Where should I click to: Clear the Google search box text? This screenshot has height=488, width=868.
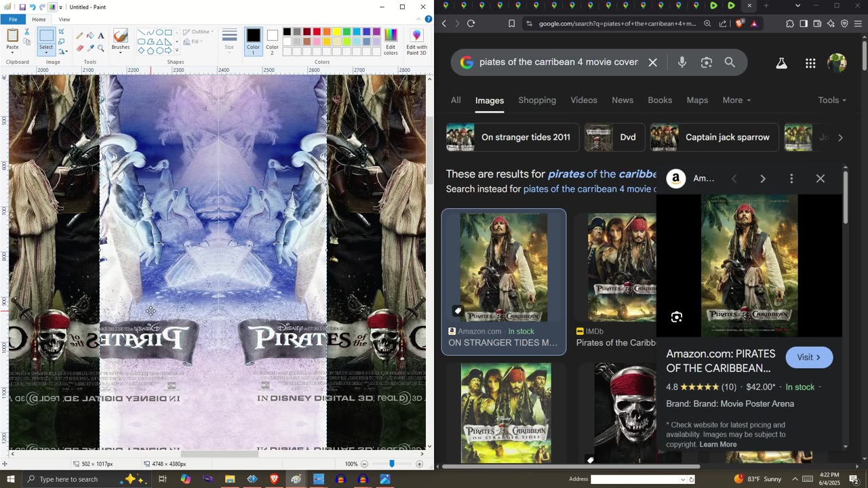coord(652,62)
